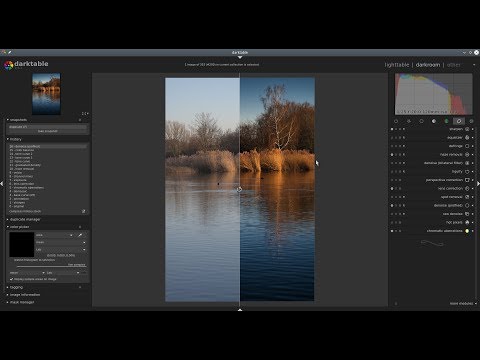The image size is (480, 360).
Task: Toggle chromatic aberrations module on/off
Action: pos(392,231)
